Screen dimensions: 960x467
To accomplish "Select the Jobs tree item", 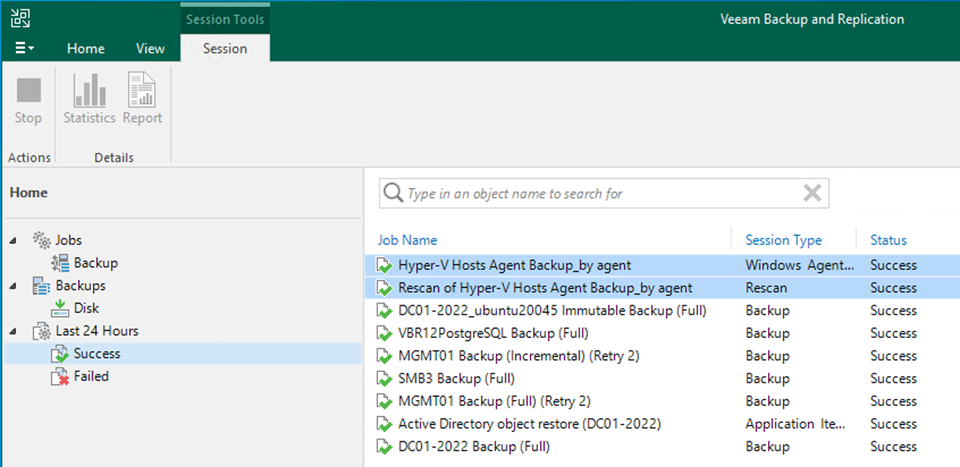I will [x=69, y=240].
